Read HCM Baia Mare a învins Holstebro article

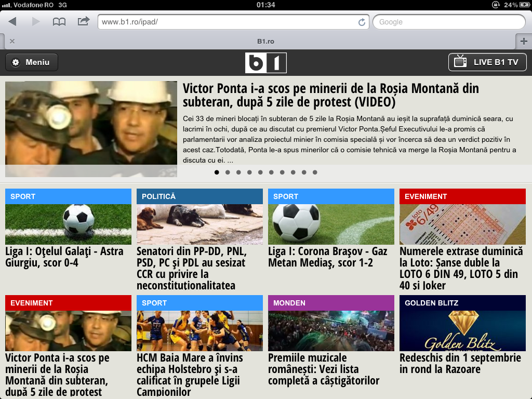[x=190, y=375]
